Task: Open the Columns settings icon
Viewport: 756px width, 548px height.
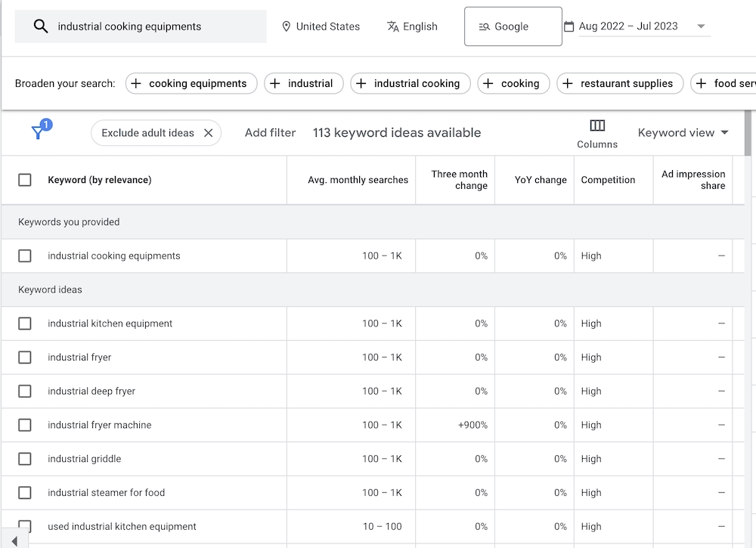Action: click(597, 125)
